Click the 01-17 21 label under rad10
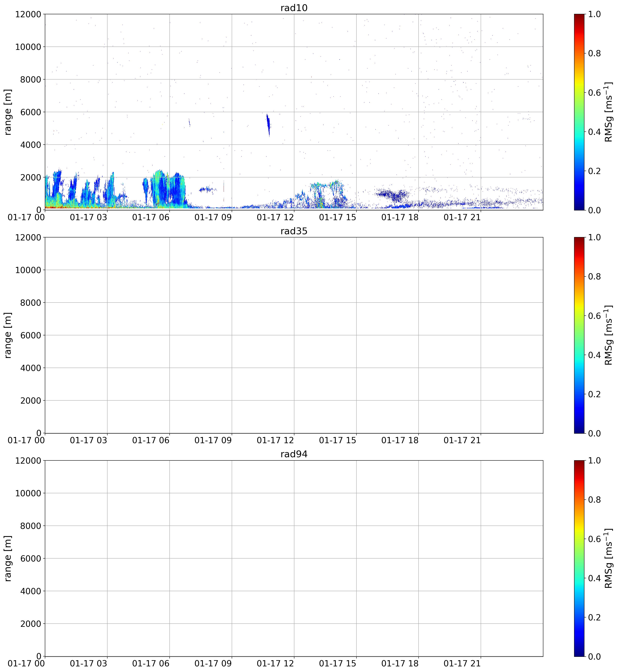This screenshot has width=618, height=672. click(462, 217)
